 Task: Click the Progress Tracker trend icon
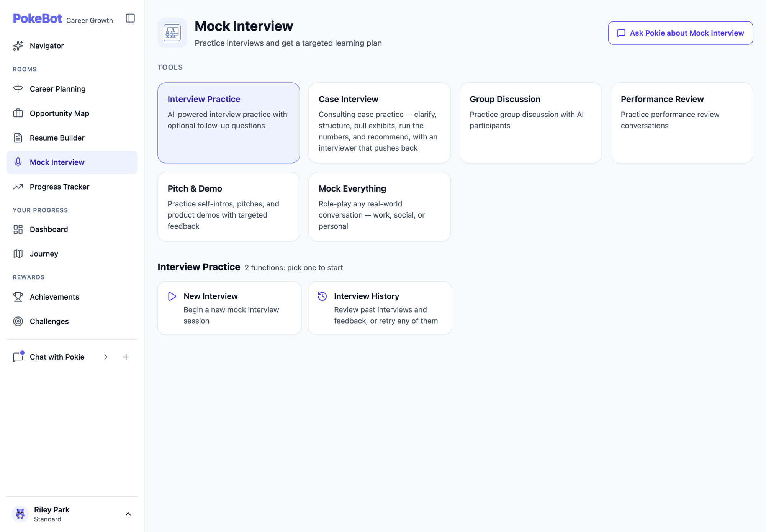(x=18, y=187)
